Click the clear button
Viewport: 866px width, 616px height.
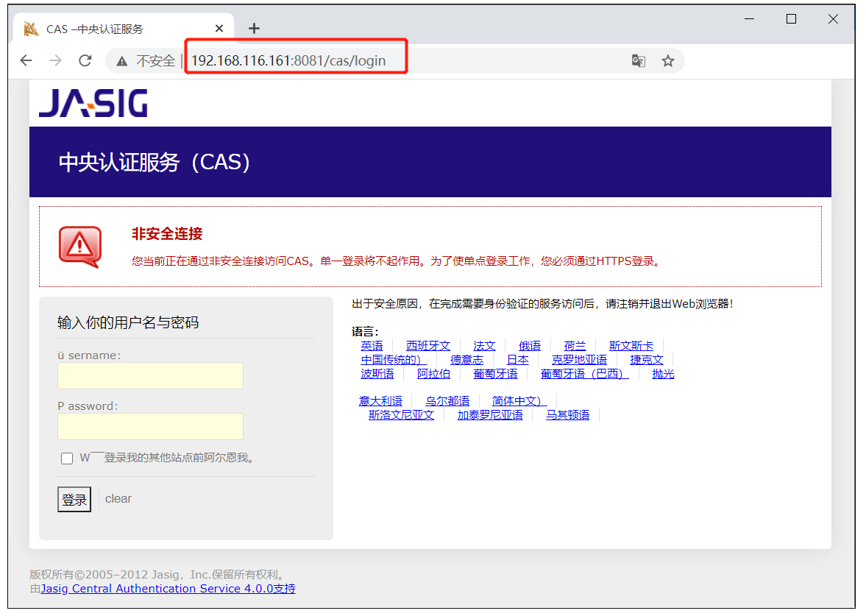coord(118,499)
